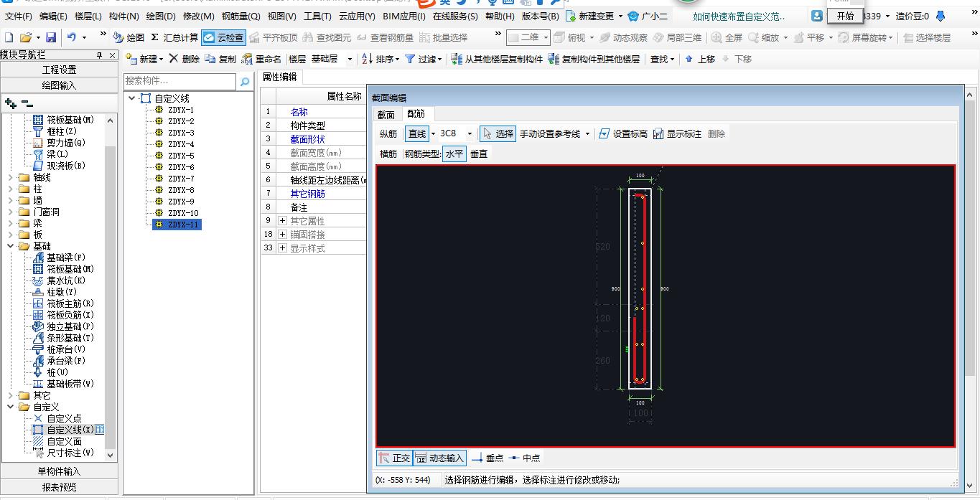Open link 如何快速布置自定义范

pyautogui.click(x=739, y=16)
